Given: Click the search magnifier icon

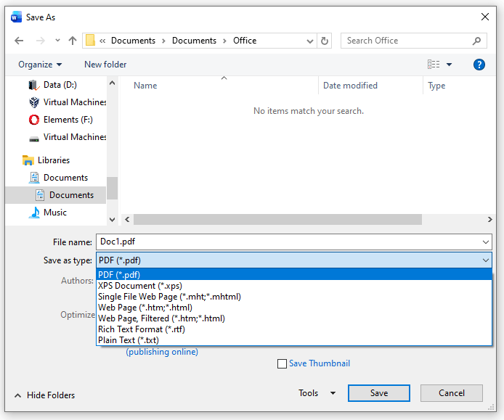Looking at the screenshot, I should pyautogui.click(x=476, y=41).
